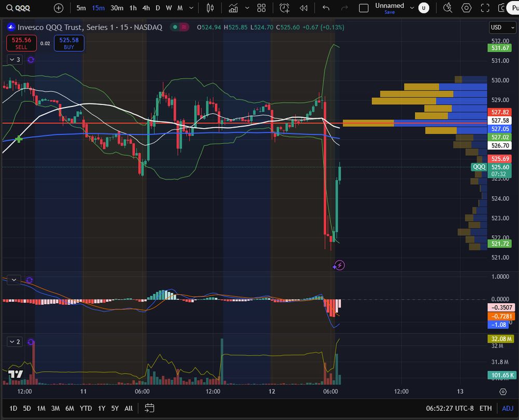The height and width of the screenshot is (420, 519).
Task: Toggle the green market status indicator
Action: pos(175,27)
